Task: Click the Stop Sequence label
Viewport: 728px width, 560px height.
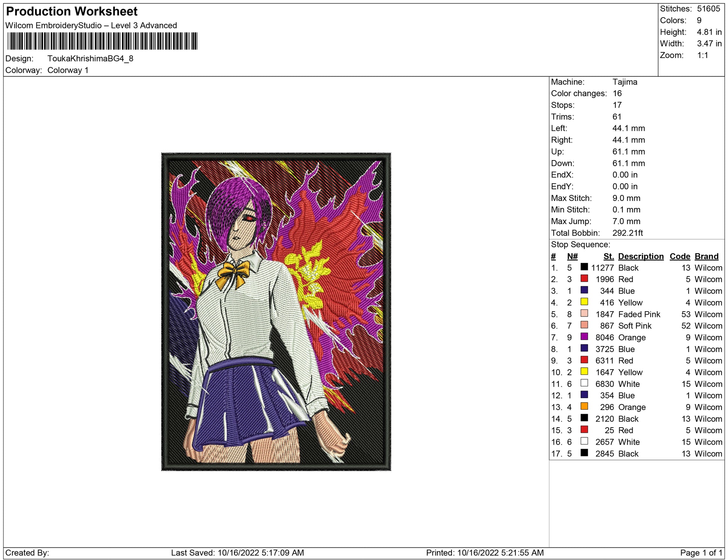Action: tap(580, 245)
